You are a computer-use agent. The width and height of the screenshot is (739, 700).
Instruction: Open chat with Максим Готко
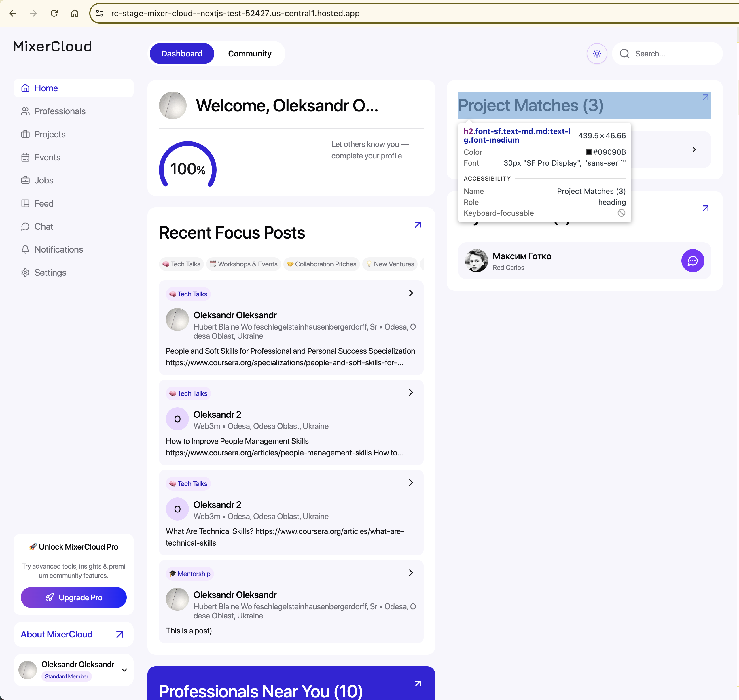point(692,260)
